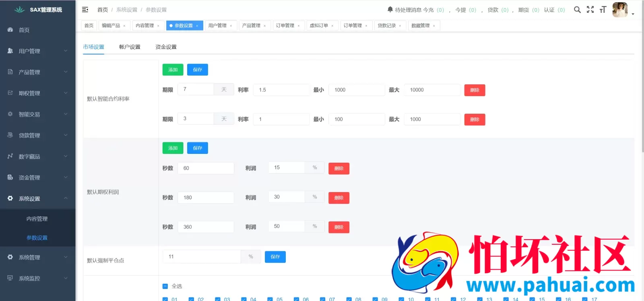Click the monitor icon beside 系统监控
The width and height of the screenshot is (644, 301).
coord(10,278)
